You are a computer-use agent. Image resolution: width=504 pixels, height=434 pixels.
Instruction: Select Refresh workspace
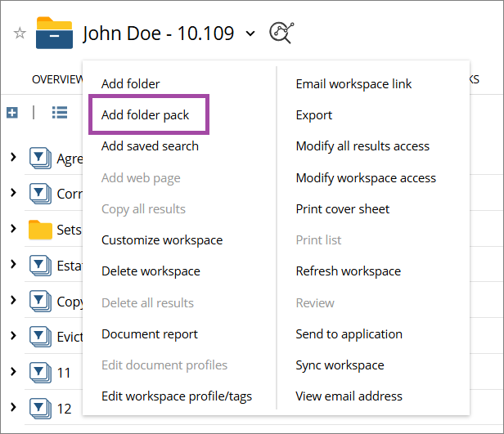(349, 271)
